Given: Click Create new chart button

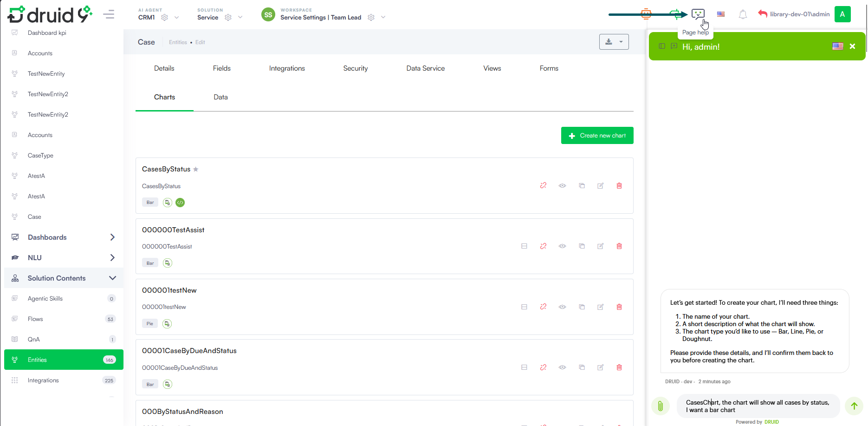Looking at the screenshot, I should (597, 136).
